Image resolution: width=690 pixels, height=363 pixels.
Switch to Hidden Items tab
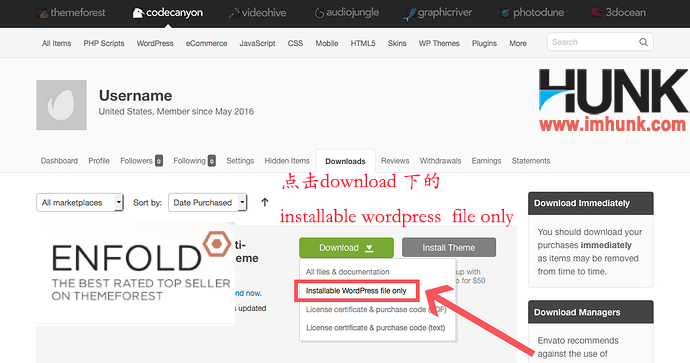click(x=287, y=161)
